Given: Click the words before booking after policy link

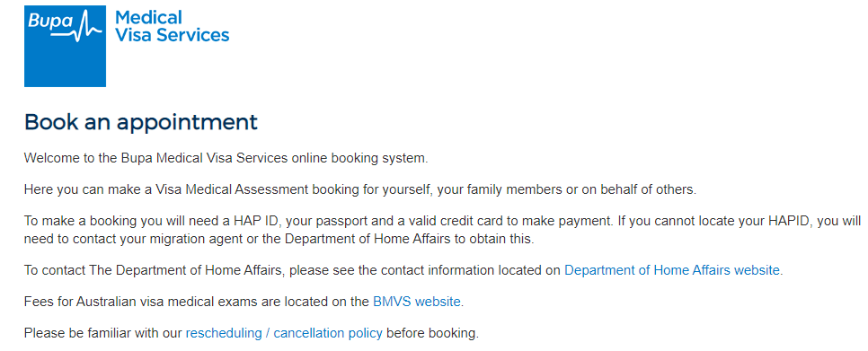Looking at the screenshot, I should pos(432,333).
